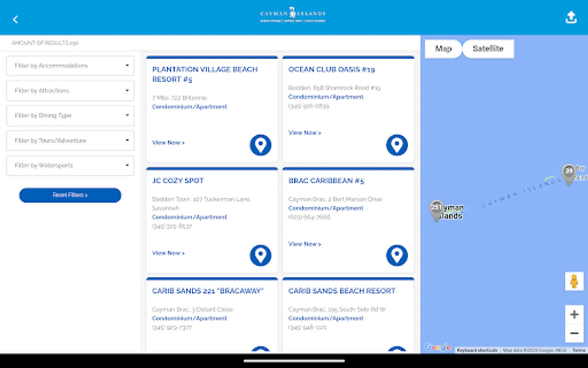Tap Cayman Brac, 3 Distant Close address
This screenshot has width=588, height=368.
pos(192,310)
